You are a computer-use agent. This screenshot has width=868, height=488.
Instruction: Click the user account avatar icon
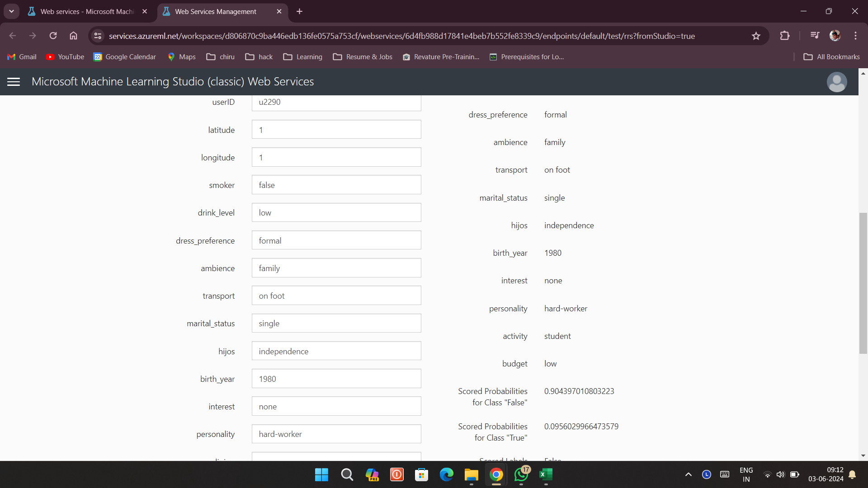click(x=837, y=82)
